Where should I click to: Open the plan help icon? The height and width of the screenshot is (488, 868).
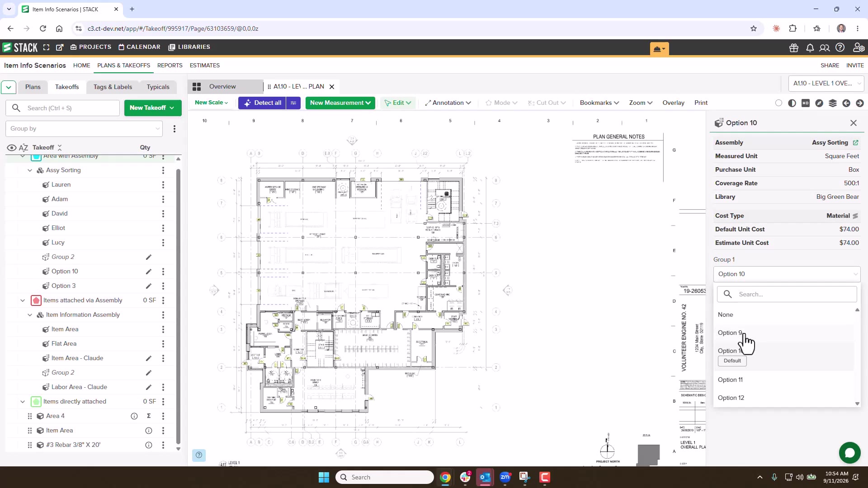[199, 455]
